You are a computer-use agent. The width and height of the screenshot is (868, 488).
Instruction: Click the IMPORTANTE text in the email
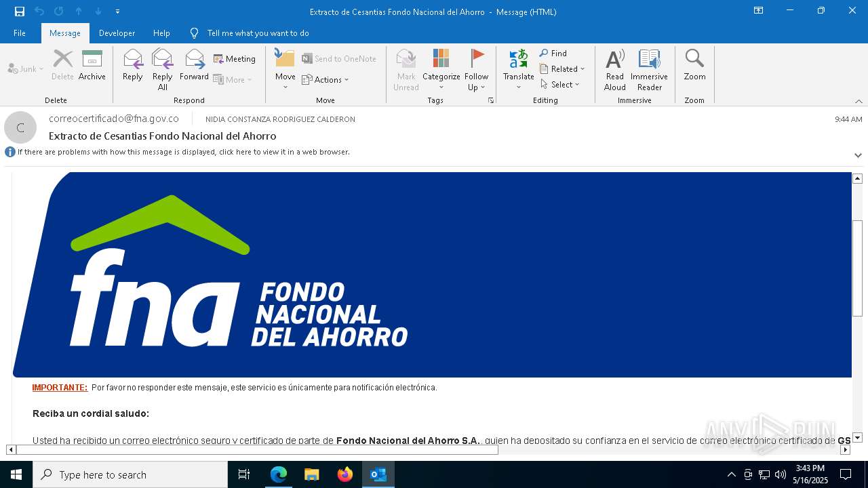(x=60, y=388)
